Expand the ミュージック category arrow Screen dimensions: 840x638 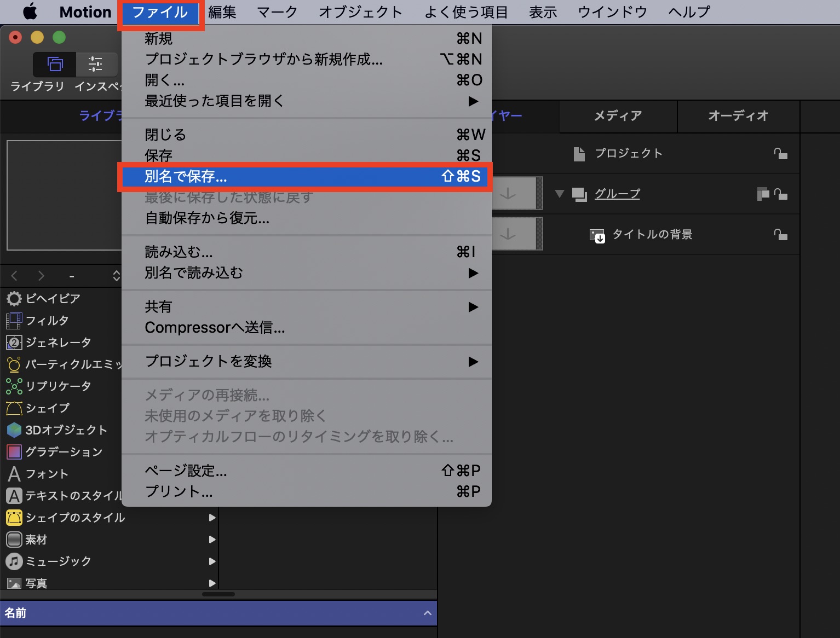click(212, 561)
